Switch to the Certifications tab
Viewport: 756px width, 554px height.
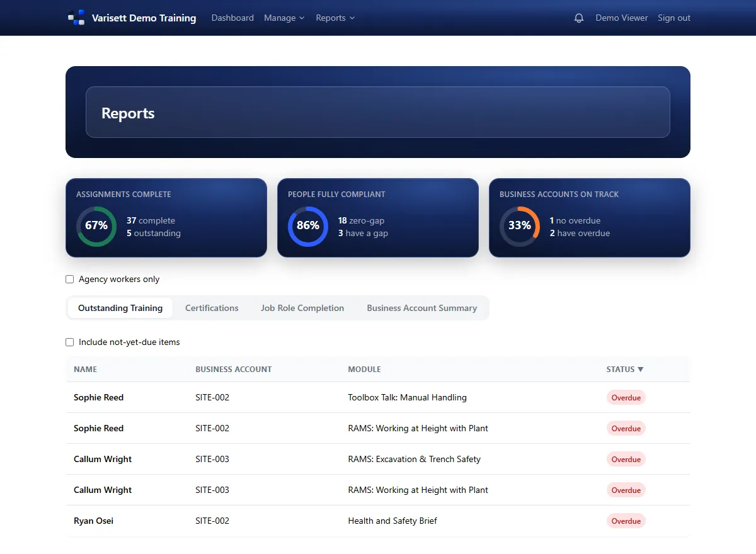click(212, 308)
